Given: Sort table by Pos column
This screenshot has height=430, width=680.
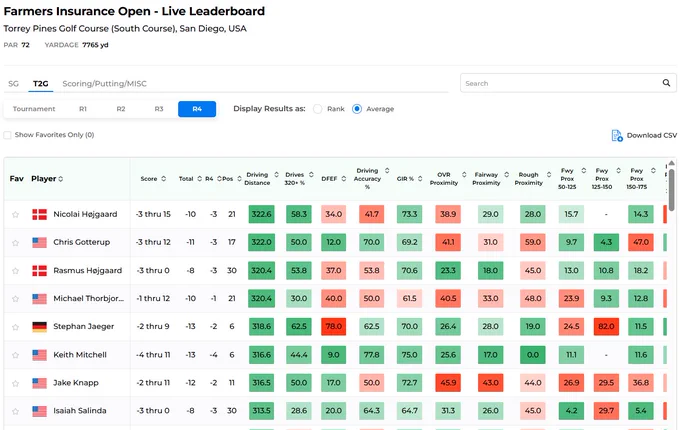Looking at the screenshot, I should tap(239, 179).
